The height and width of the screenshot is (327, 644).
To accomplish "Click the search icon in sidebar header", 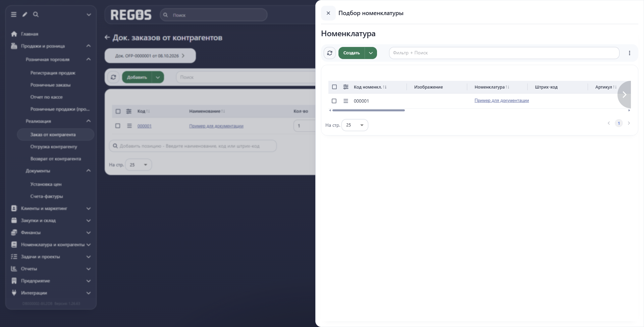I will click(x=36, y=14).
